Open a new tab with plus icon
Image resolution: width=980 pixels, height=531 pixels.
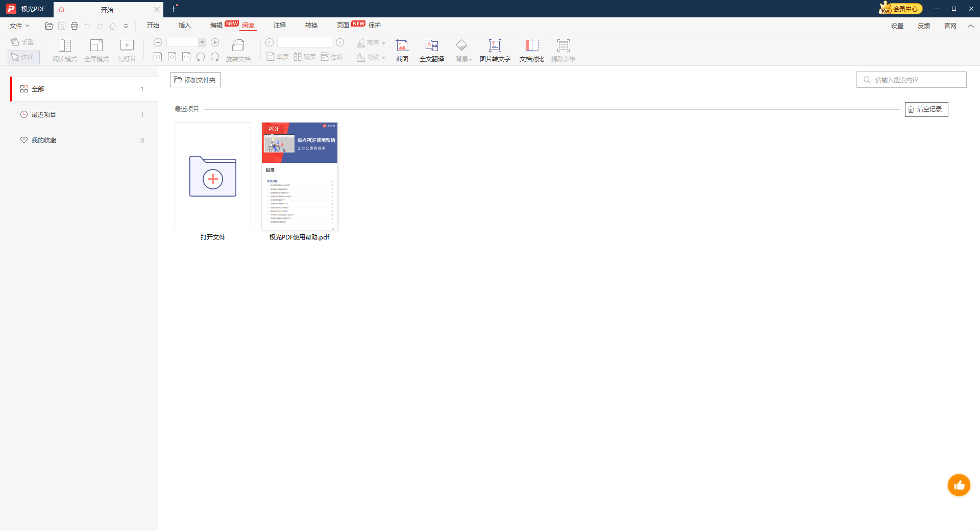[x=174, y=9]
